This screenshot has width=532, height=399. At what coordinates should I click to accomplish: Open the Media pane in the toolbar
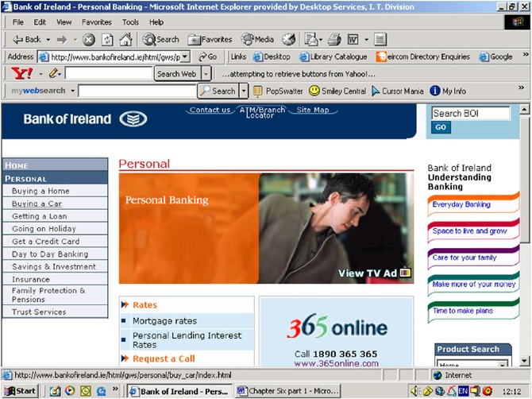[x=257, y=40]
